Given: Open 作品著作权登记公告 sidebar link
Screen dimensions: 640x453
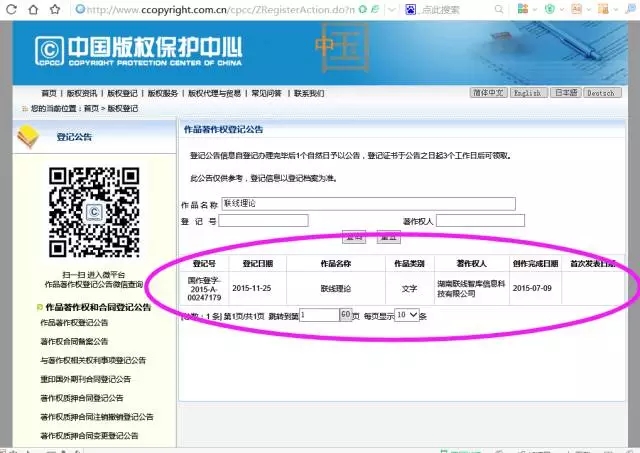Looking at the screenshot, I should [x=74, y=323].
